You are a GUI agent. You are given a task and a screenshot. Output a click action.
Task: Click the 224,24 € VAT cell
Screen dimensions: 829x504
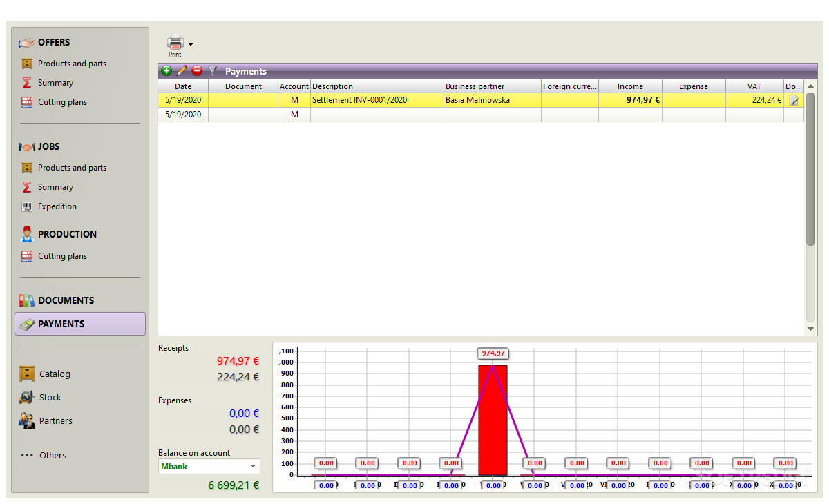coord(754,100)
